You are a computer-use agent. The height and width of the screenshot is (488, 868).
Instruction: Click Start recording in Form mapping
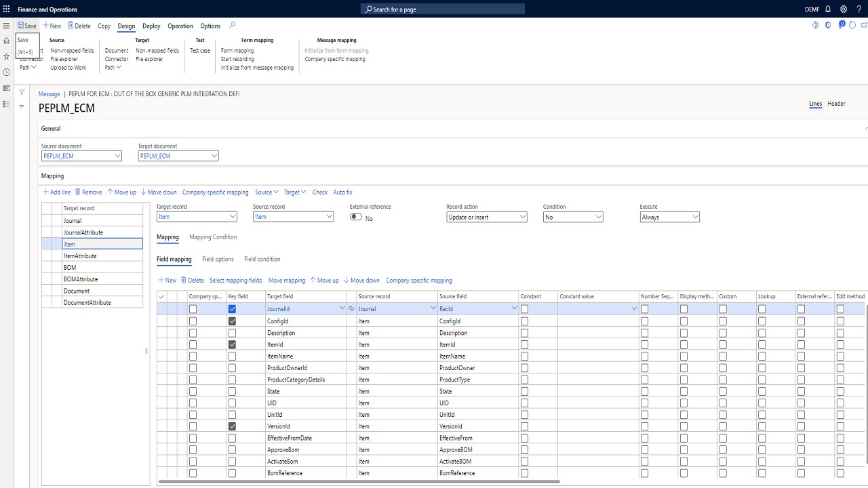coord(237,59)
